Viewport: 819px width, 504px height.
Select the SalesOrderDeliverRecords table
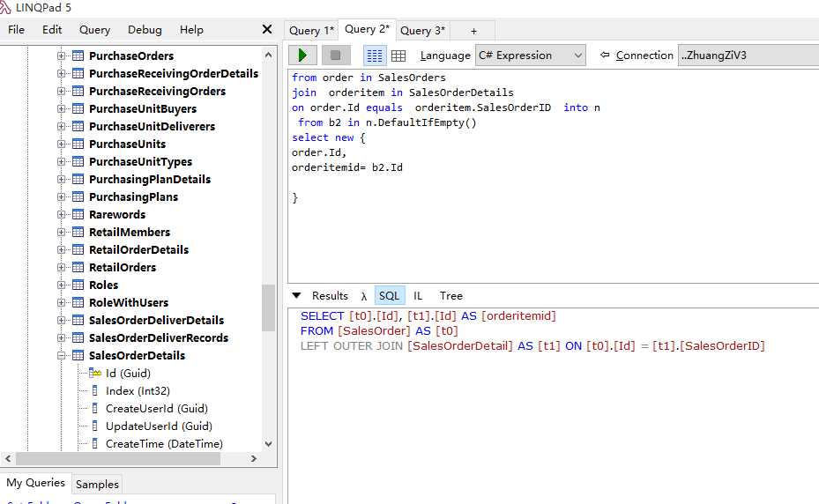pyautogui.click(x=159, y=338)
